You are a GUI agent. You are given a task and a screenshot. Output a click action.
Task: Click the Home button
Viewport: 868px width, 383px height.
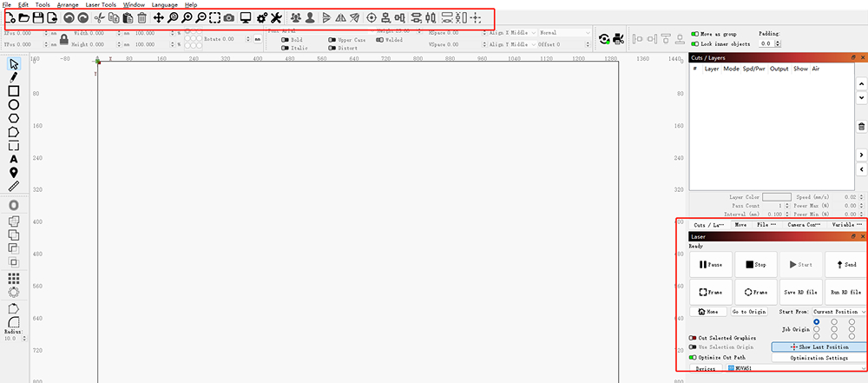coord(708,312)
